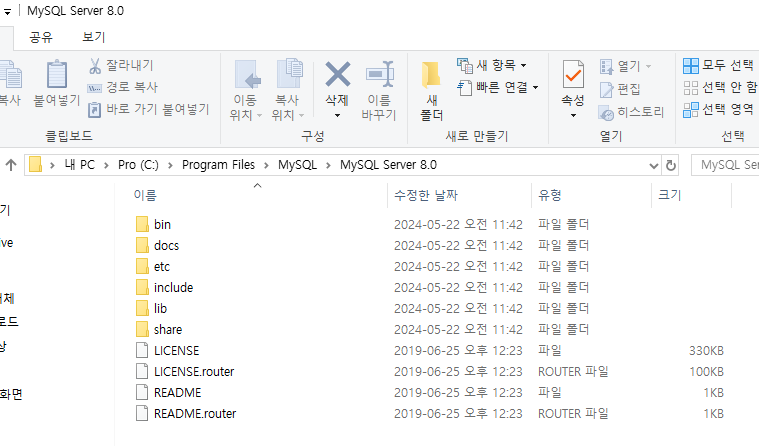759x446 pixels.
Task: Open Easy access (빠른 연결) dropdown
Action: [498, 88]
